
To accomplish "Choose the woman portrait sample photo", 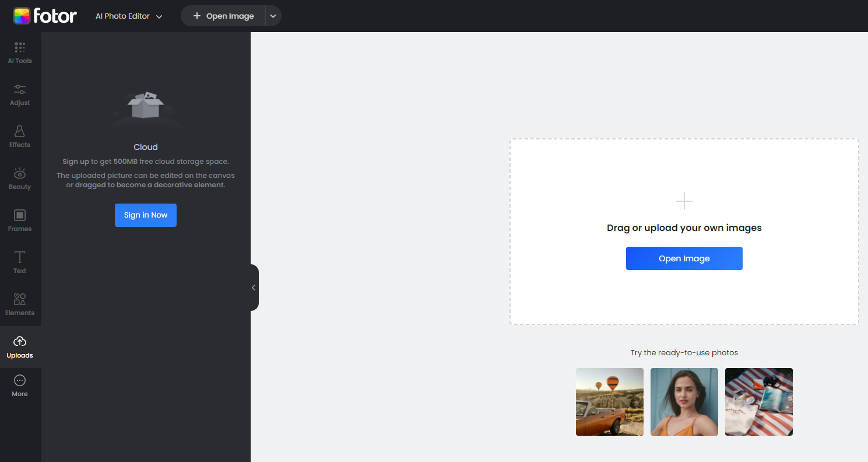I will 684,402.
